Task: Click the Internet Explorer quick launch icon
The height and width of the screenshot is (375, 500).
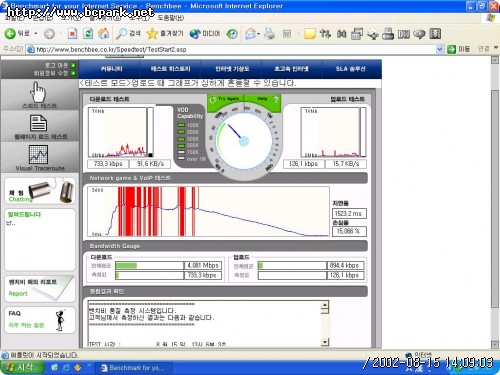Action: coord(66,367)
